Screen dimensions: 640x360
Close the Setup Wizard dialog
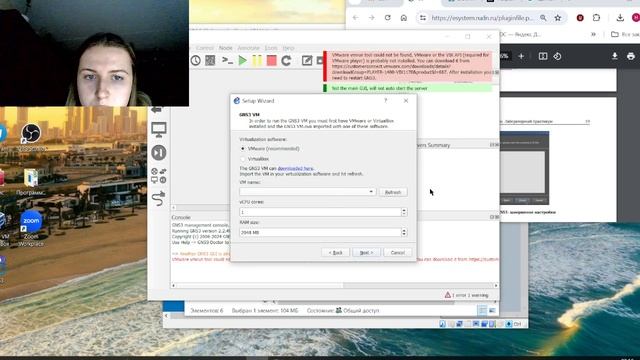(x=406, y=100)
